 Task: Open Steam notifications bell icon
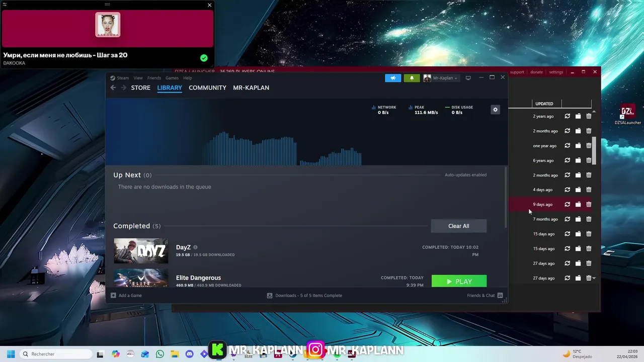(412, 78)
